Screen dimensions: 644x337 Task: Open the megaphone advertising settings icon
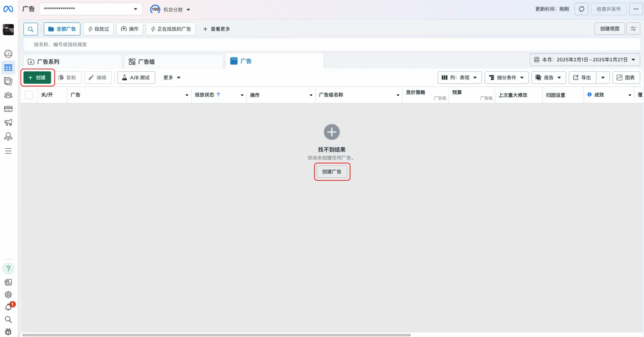coord(8,123)
